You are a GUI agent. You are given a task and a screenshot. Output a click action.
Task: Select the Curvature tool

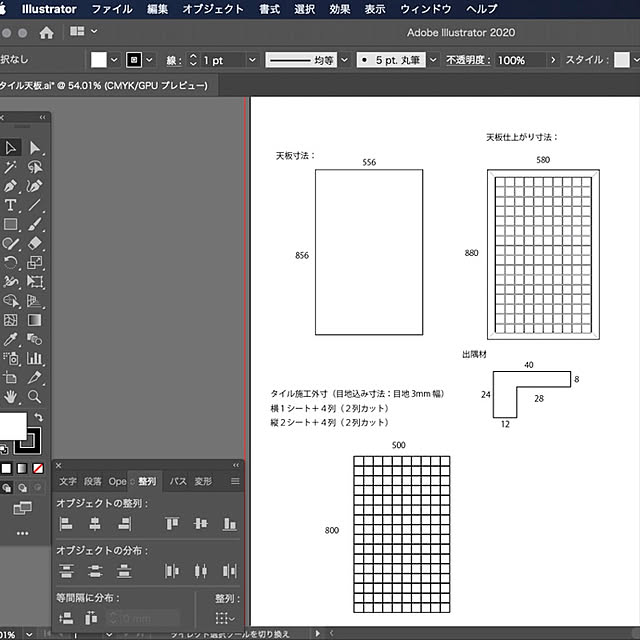pyautogui.click(x=35, y=186)
